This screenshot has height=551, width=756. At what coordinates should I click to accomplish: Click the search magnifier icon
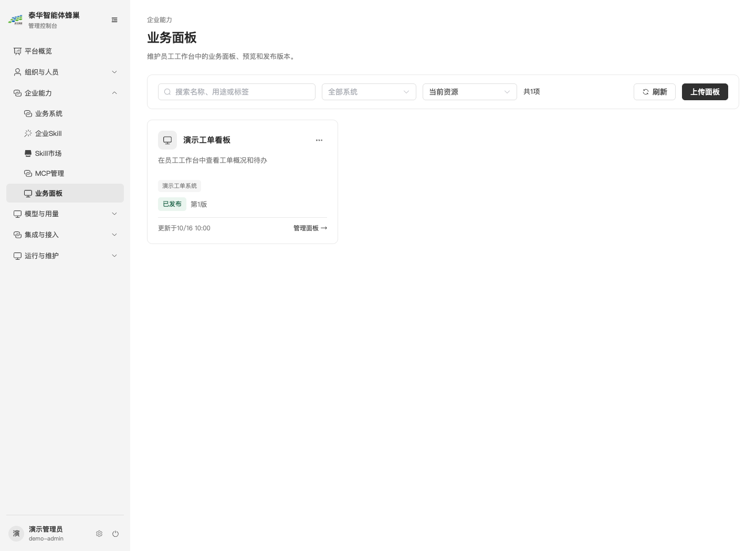[167, 92]
